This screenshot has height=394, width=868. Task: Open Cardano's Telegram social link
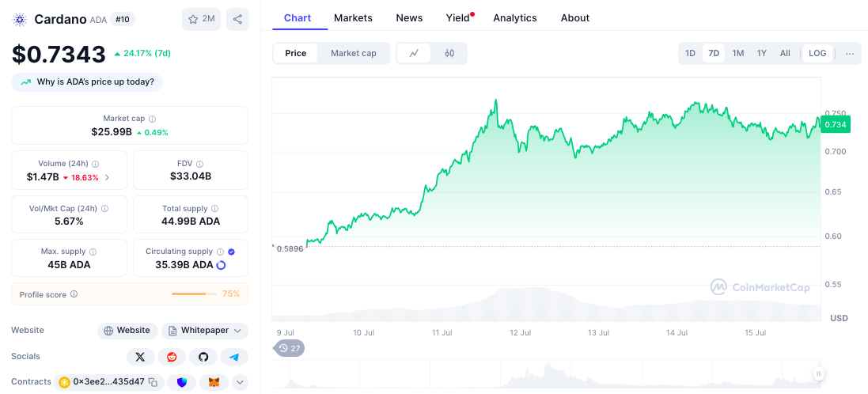point(234,357)
